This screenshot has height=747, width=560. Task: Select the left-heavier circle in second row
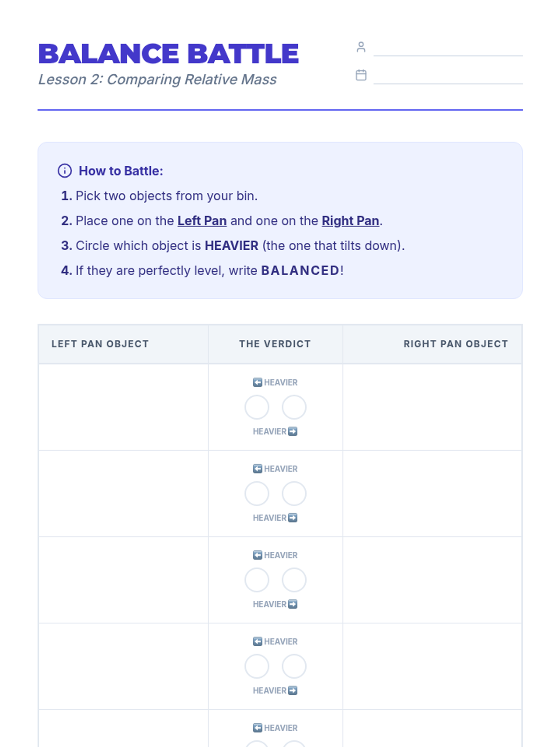click(x=257, y=493)
